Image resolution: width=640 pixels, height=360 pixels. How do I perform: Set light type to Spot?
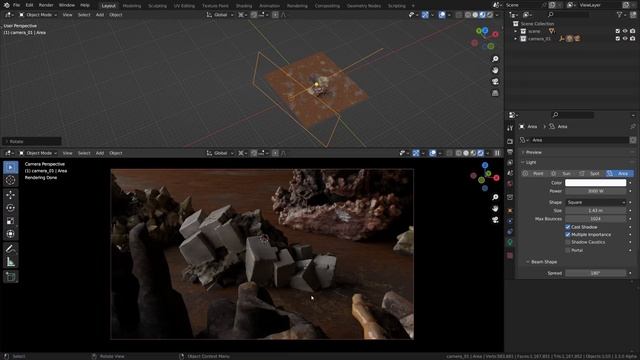591,173
